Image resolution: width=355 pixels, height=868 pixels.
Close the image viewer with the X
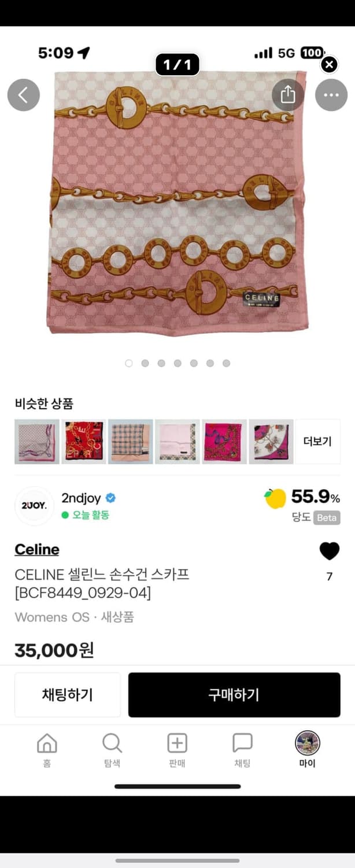click(x=329, y=64)
